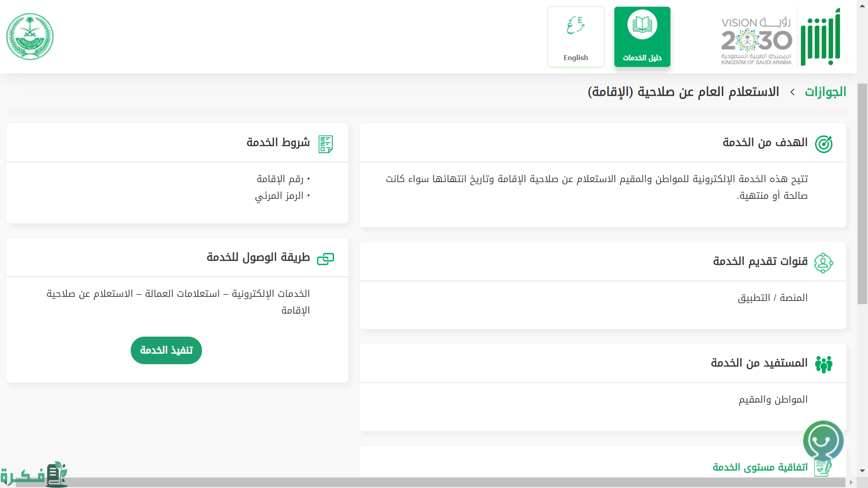This screenshot has height=488, width=868.
Task: Click the Absher logo icon
Action: pyautogui.click(x=820, y=37)
